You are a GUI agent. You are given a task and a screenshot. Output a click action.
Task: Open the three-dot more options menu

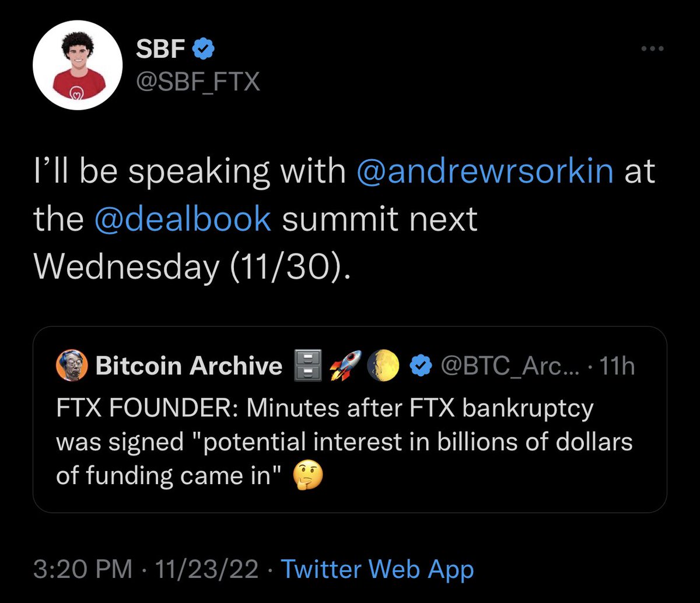[x=652, y=50]
